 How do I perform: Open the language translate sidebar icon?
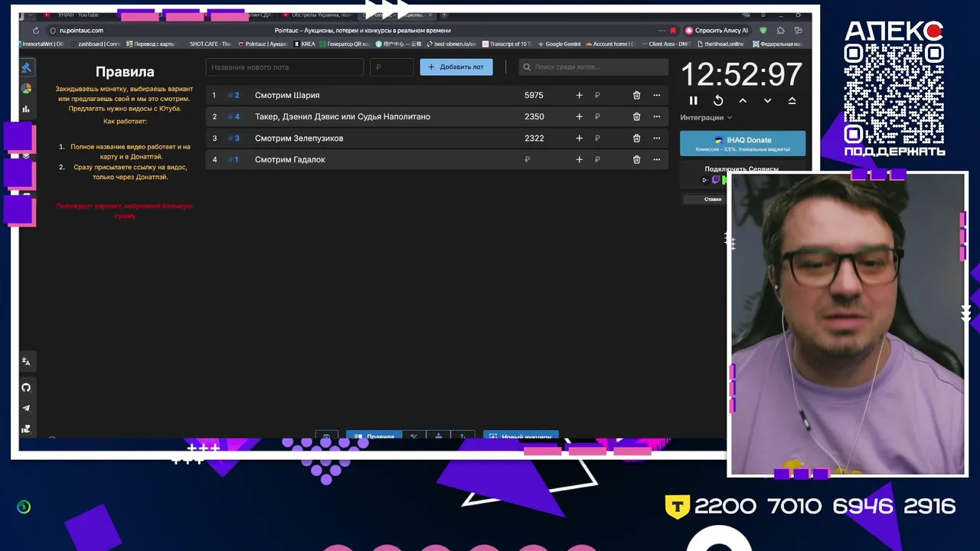pos(26,361)
